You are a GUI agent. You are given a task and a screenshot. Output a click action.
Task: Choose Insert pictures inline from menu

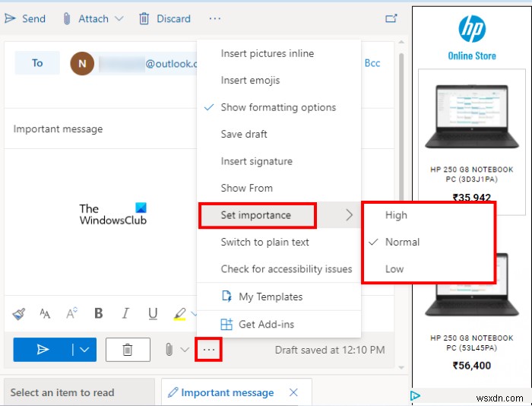pyautogui.click(x=279, y=54)
